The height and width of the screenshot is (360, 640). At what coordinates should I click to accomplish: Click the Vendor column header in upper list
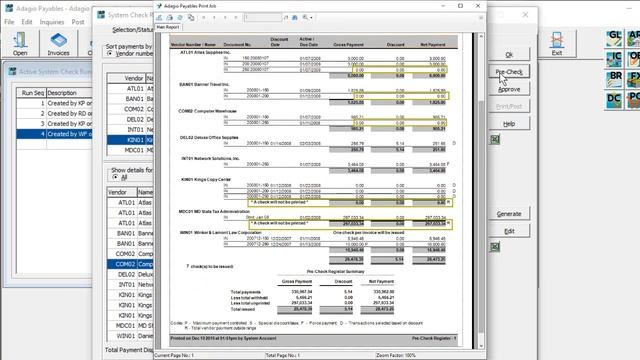[x=127, y=78]
